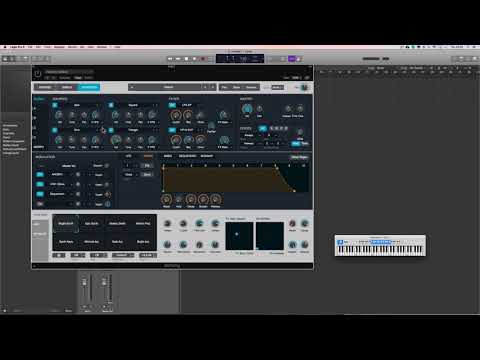Click the Show Target button

tap(299, 157)
